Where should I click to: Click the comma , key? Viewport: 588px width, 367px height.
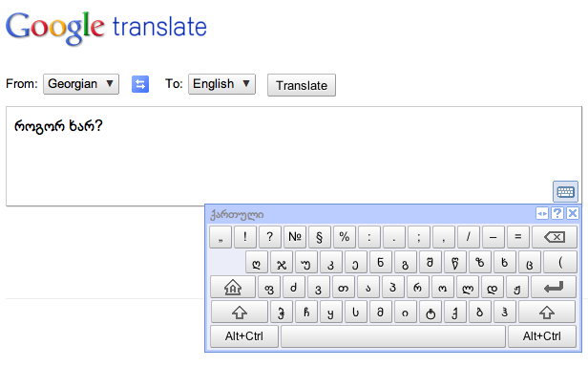[x=443, y=237]
